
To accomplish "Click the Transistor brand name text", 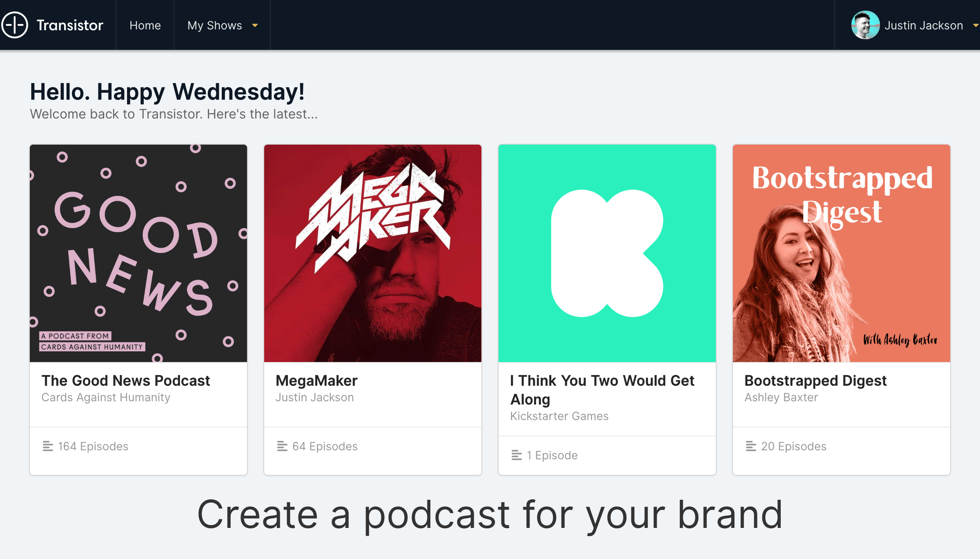I will (70, 25).
